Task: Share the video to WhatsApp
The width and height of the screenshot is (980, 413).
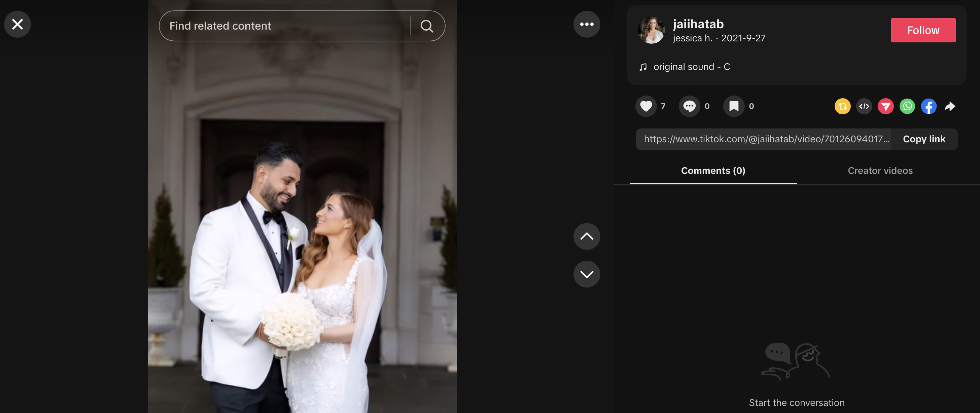Action: (907, 106)
